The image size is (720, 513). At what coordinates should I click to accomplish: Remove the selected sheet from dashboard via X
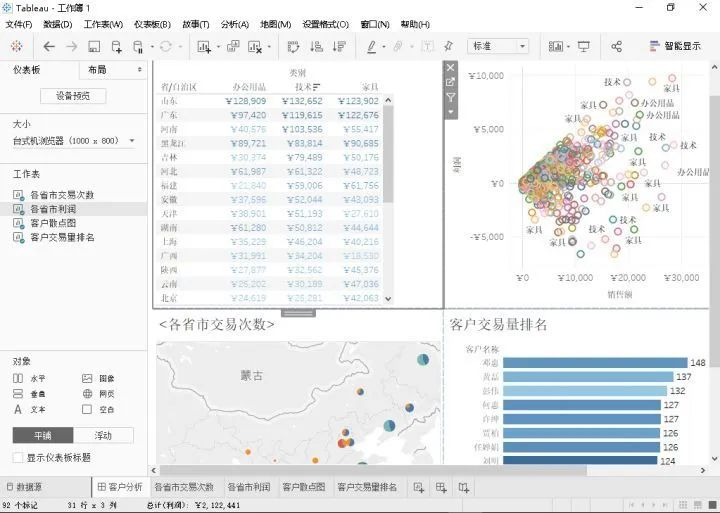(450, 68)
